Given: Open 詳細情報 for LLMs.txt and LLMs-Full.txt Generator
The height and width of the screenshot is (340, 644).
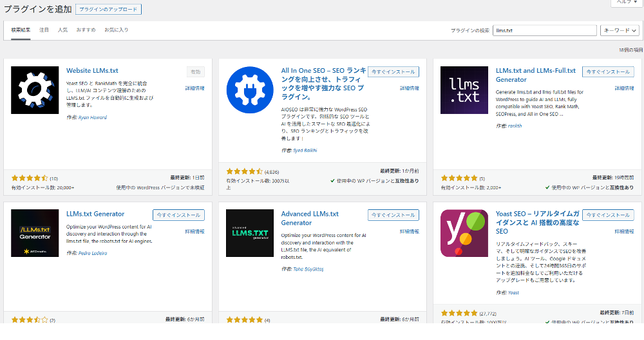Looking at the screenshot, I should [624, 88].
